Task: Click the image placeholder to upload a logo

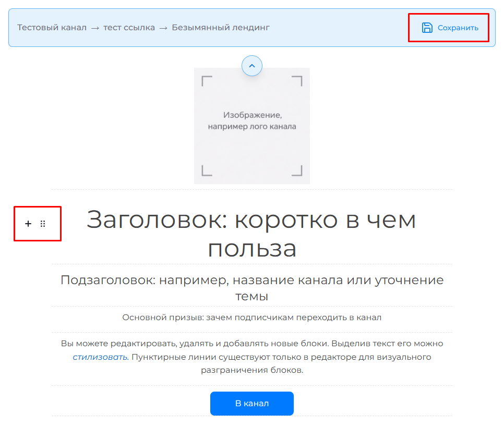Action: [252, 126]
